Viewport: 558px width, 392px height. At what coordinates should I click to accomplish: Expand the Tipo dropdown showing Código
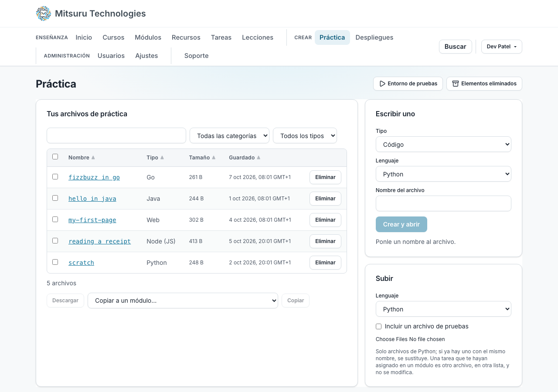point(443,144)
